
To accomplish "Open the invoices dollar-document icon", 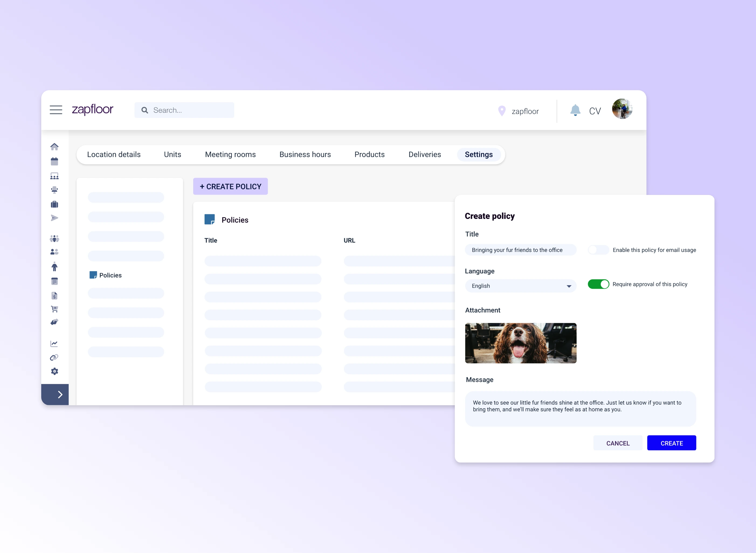I will pos(54,296).
